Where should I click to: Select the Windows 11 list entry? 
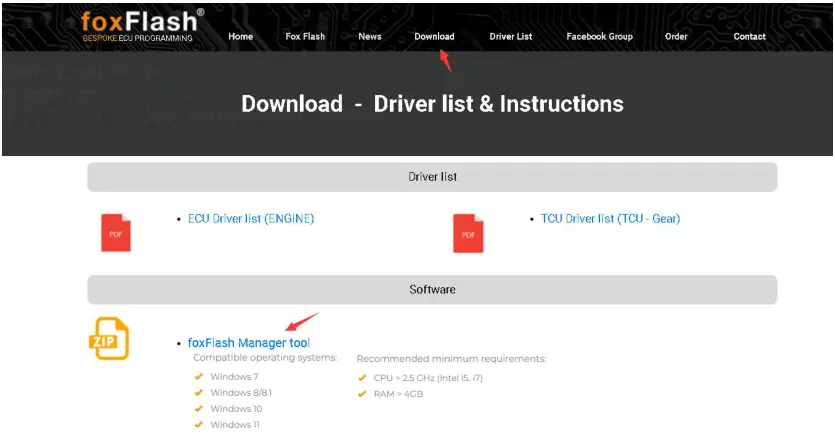click(235, 424)
